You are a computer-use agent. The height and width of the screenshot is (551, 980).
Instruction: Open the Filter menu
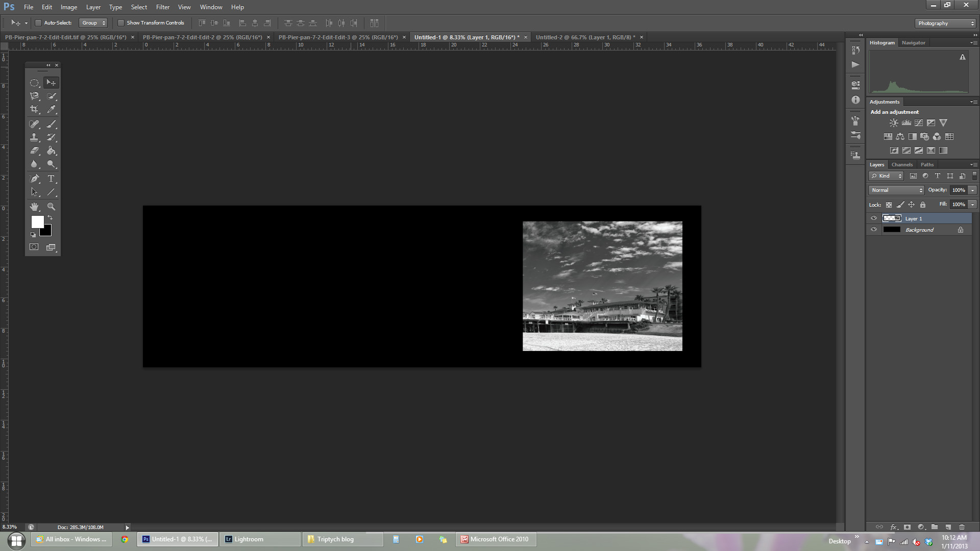click(162, 7)
